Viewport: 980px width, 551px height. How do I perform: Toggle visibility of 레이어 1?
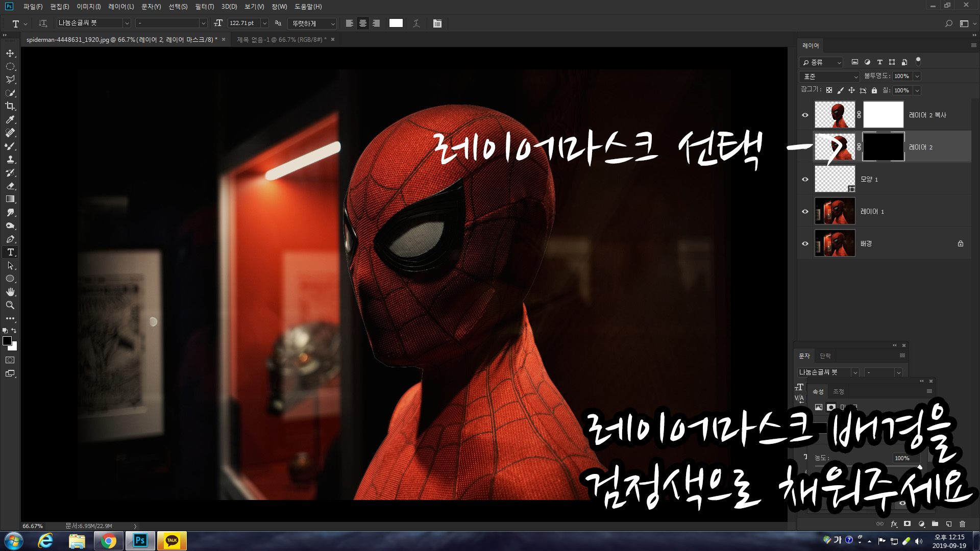[x=805, y=211]
